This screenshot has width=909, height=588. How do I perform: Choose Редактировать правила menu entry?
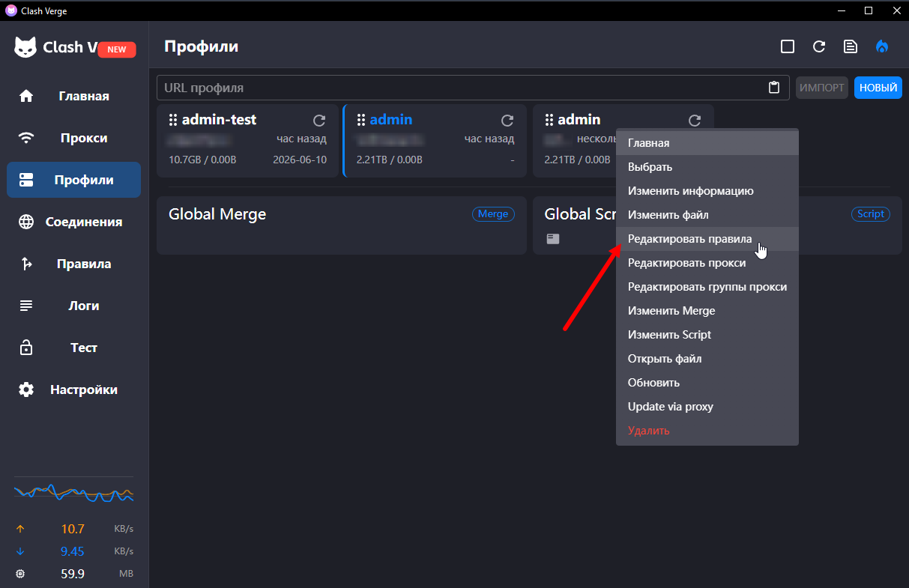707,239
